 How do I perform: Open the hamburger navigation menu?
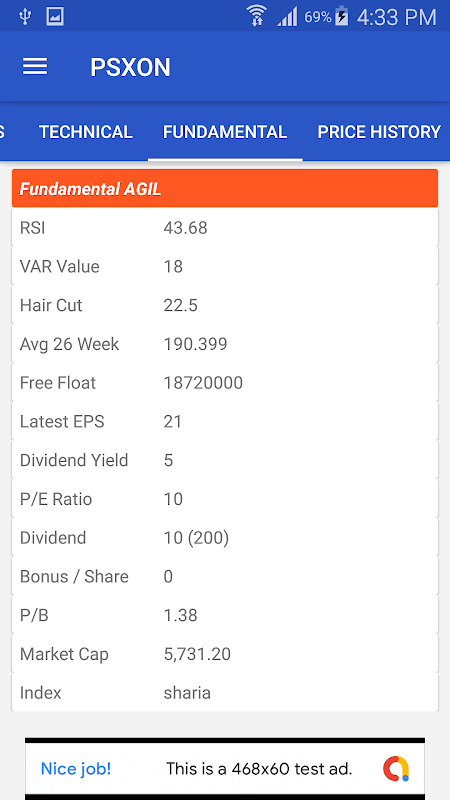click(x=35, y=67)
